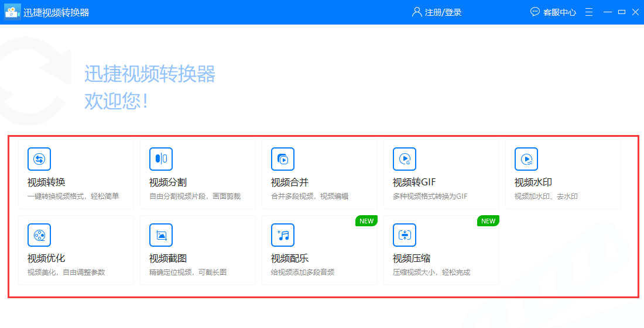Screen dimensions: 644x328
Task: Select the 视频优化 film reel icon
Action: click(39, 235)
